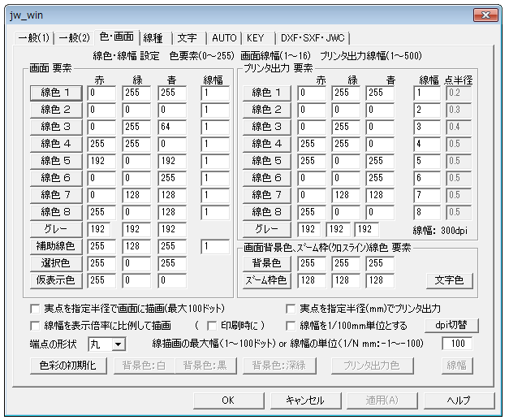Click the screen 線色 8 line width field
Viewport: 509px width, 420px height.
click(215, 212)
